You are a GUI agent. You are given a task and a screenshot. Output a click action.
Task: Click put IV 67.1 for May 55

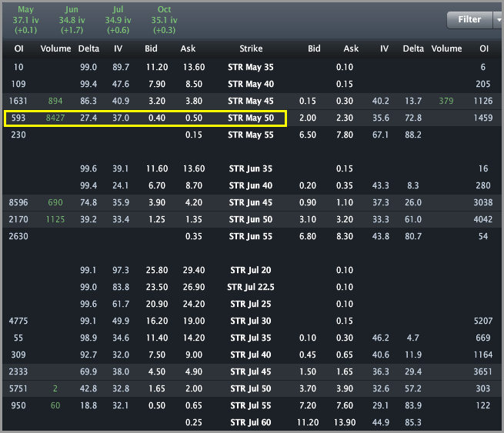(x=381, y=135)
